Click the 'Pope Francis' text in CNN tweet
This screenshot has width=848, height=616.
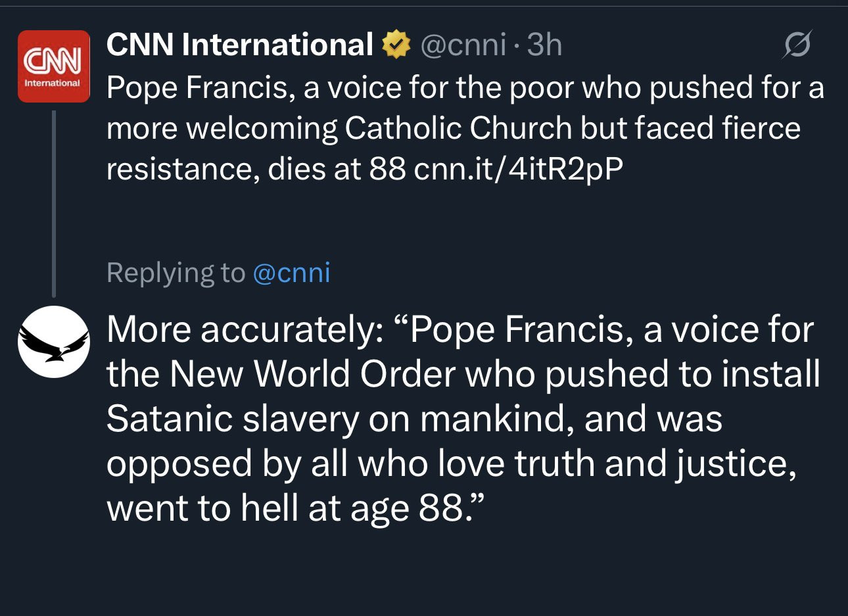click(x=200, y=87)
